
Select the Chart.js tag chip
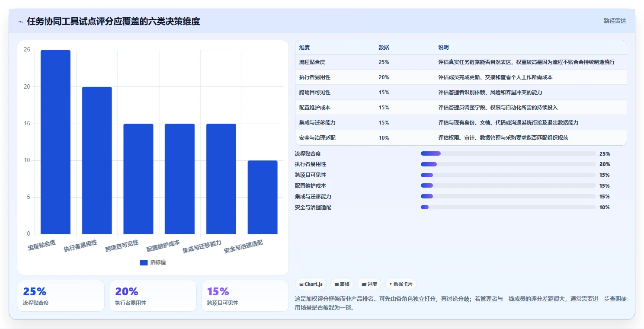click(x=311, y=284)
